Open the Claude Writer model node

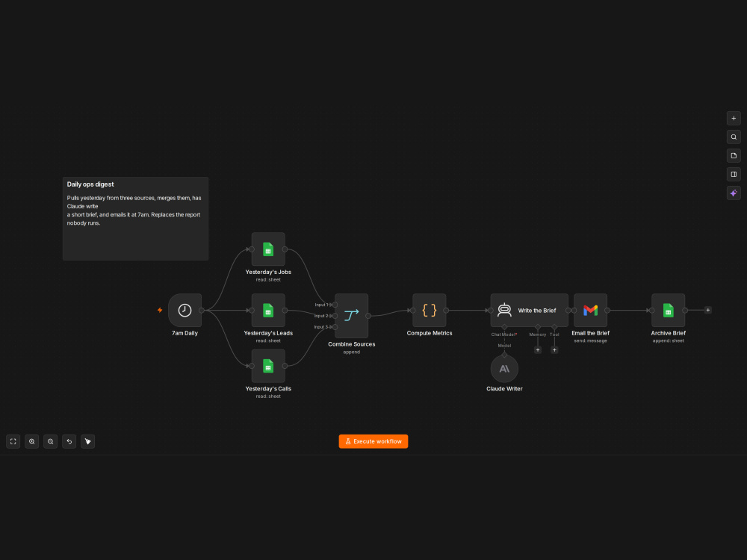tap(504, 369)
